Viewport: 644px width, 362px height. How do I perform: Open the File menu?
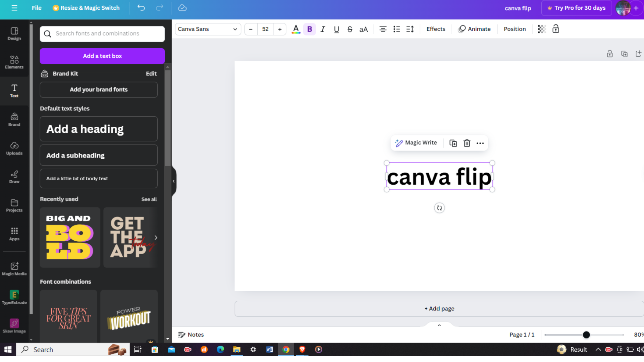(37, 8)
